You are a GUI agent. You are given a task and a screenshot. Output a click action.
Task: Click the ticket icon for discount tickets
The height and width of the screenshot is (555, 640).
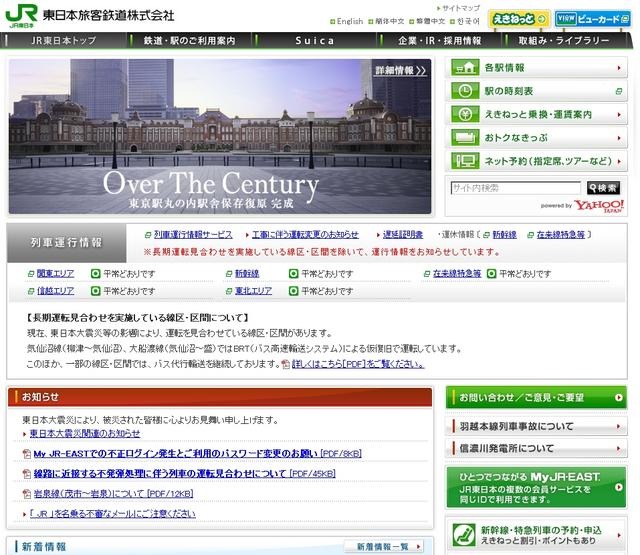click(465, 138)
